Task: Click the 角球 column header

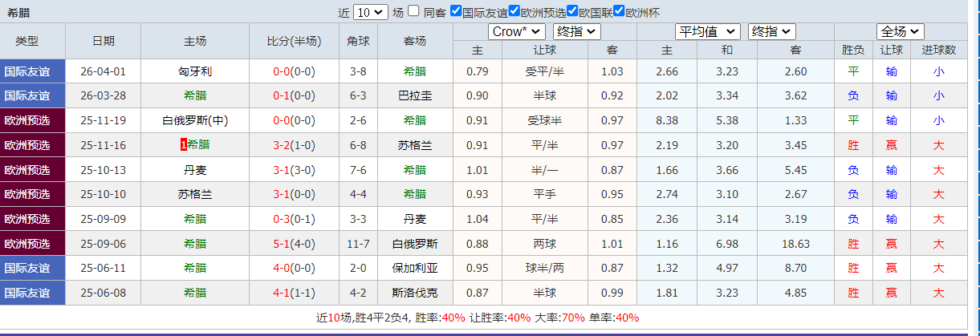Action: point(358,41)
